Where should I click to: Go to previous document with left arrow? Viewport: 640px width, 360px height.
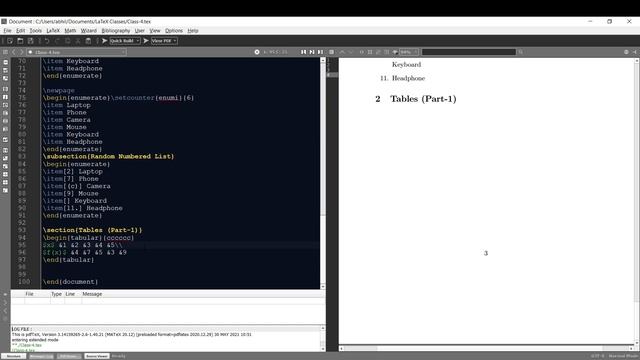(14, 52)
